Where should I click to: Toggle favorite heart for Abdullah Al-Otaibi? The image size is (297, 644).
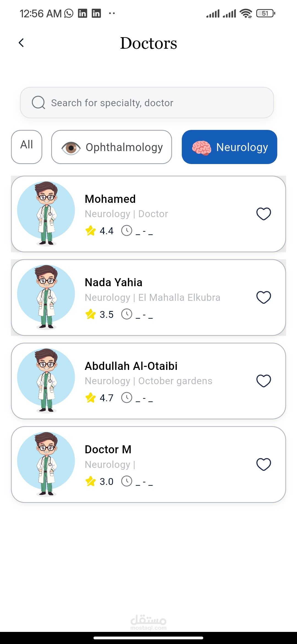[263, 381]
